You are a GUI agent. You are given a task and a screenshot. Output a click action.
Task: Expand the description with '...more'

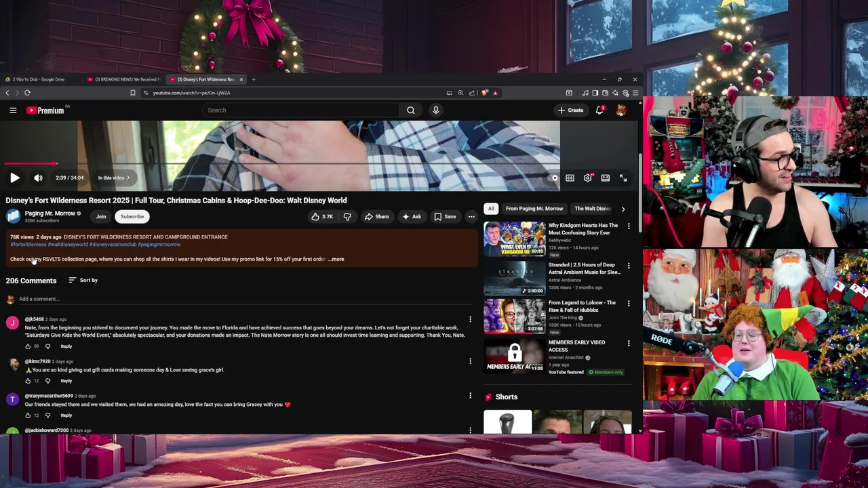pyautogui.click(x=336, y=259)
